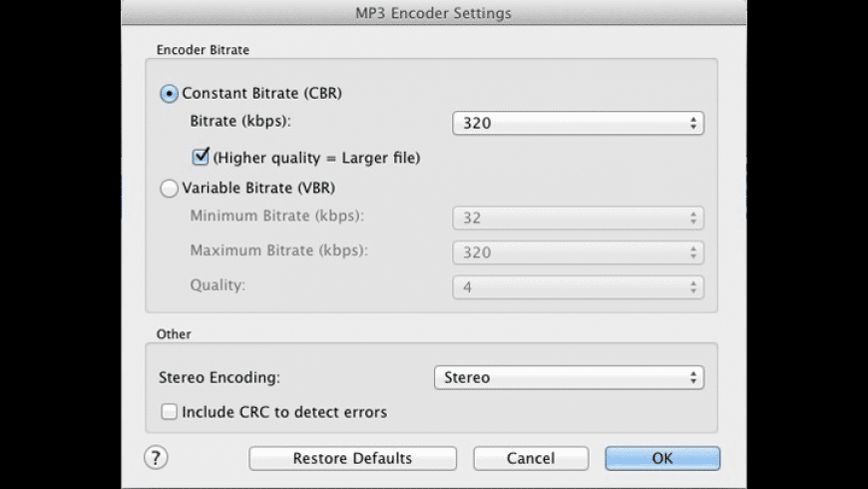The image size is (868, 489).
Task: Click the Other section heading
Action: (174, 333)
